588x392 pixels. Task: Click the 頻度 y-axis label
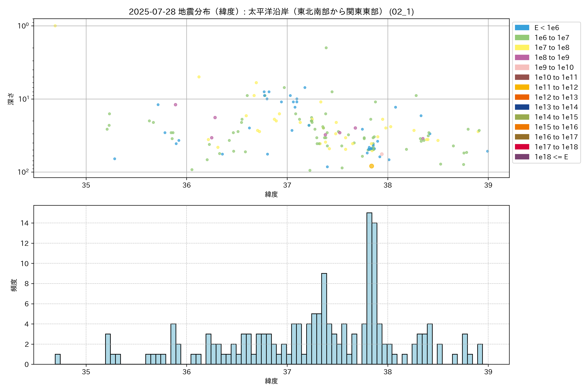pos(14,285)
